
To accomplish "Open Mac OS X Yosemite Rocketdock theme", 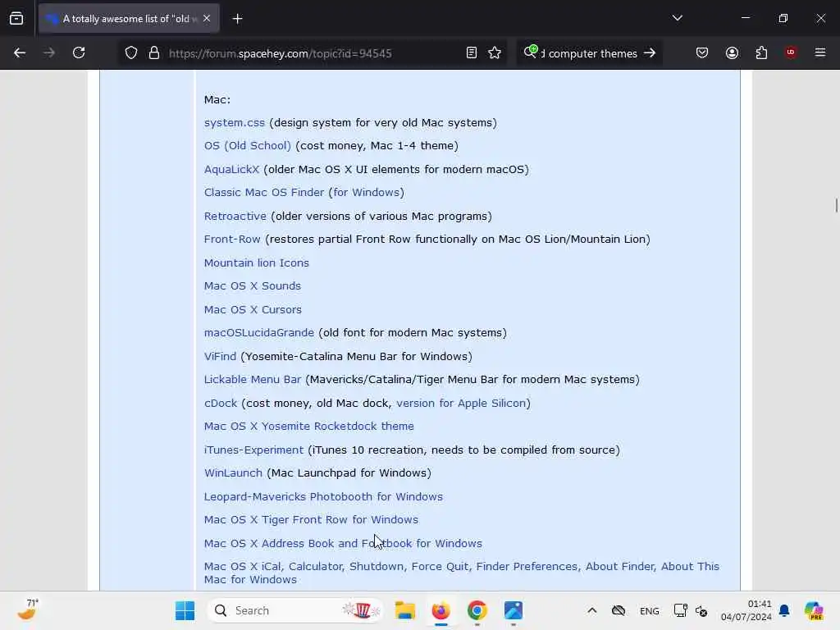I will (308, 426).
